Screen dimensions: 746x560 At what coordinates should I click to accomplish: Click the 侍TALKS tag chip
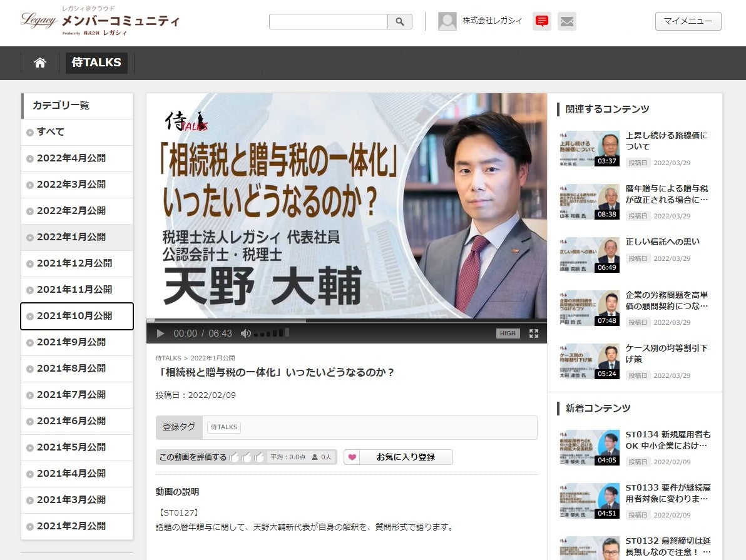[x=224, y=427]
